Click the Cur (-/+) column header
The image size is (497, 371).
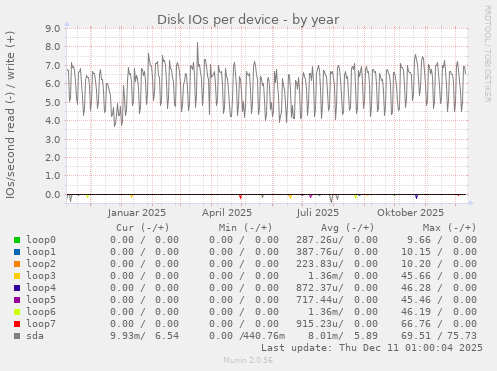click(x=143, y=228)
